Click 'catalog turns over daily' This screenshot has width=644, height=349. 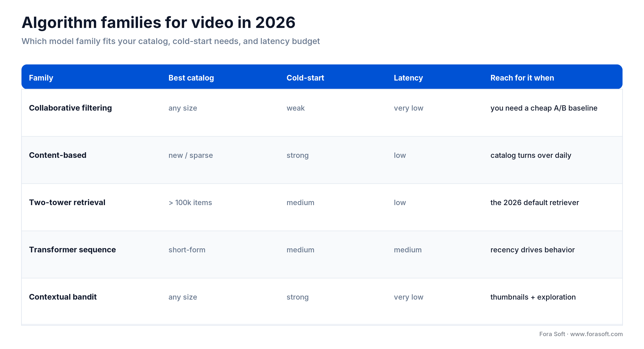(531, 155)
